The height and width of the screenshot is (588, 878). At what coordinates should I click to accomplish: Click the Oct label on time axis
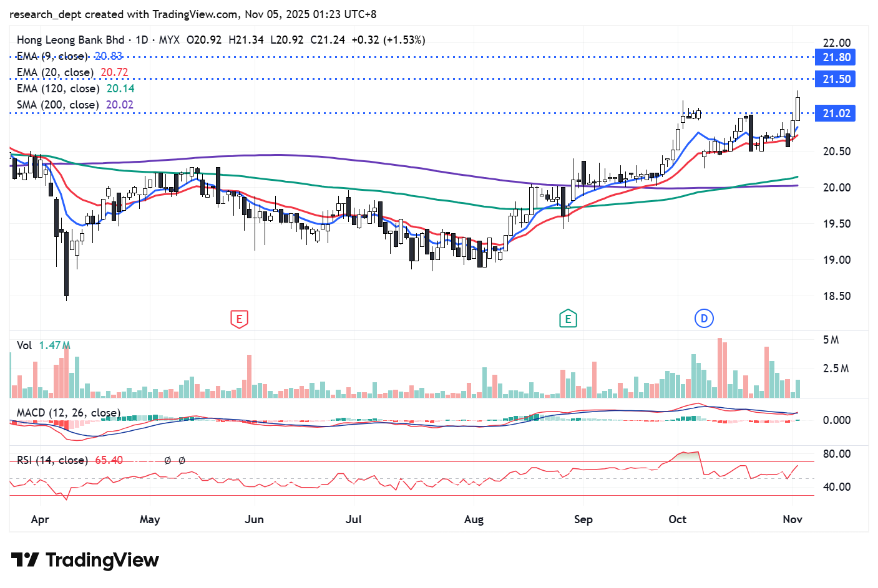coord(677,519)
